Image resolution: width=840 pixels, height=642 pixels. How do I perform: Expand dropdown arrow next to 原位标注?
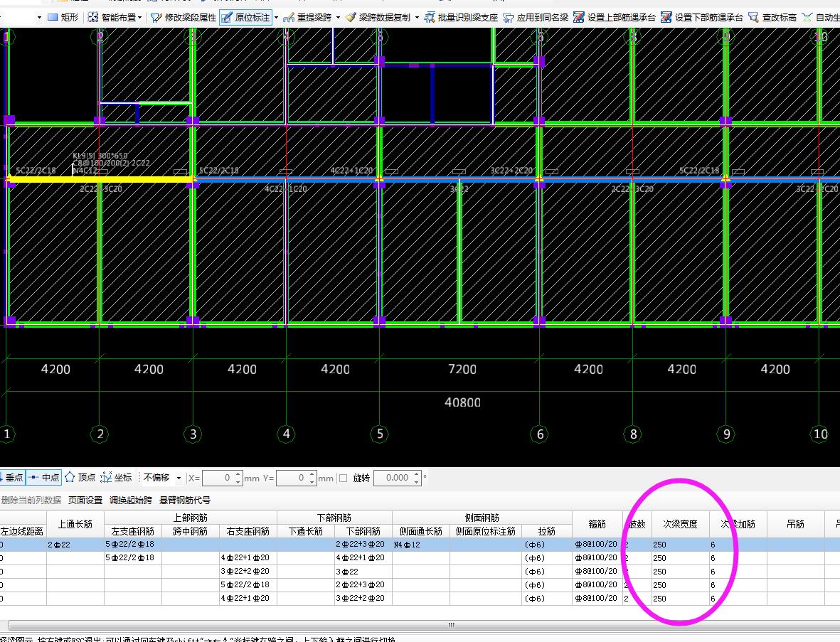(x=277, y=18)
